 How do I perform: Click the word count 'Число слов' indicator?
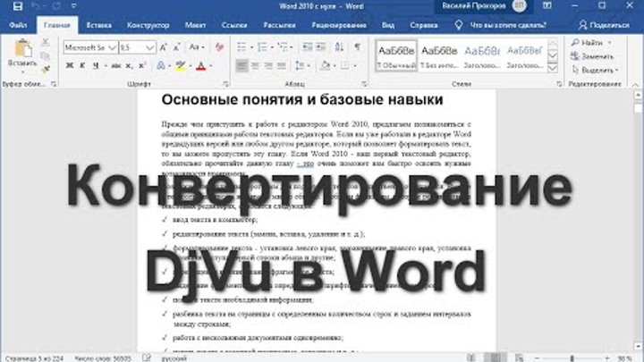[x=103, y=358]
